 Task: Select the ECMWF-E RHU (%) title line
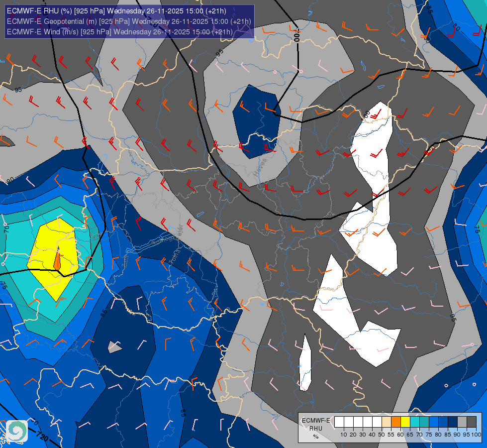click(116, 11)
